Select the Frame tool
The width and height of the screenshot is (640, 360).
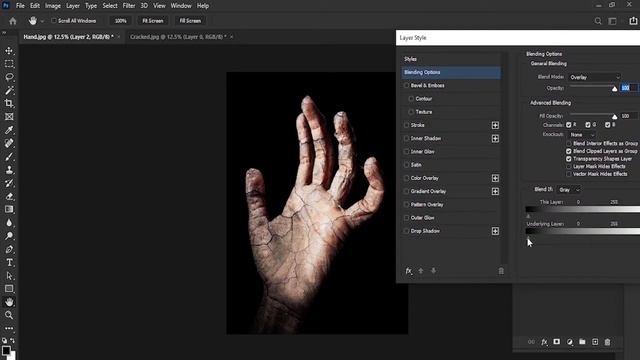point(9,117)
